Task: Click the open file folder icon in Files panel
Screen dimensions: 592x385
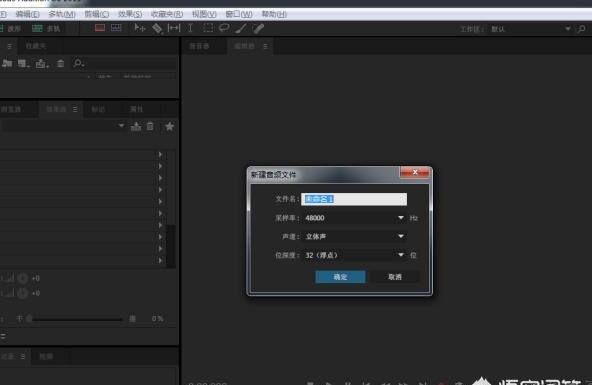Action: (x=7, y=63)
